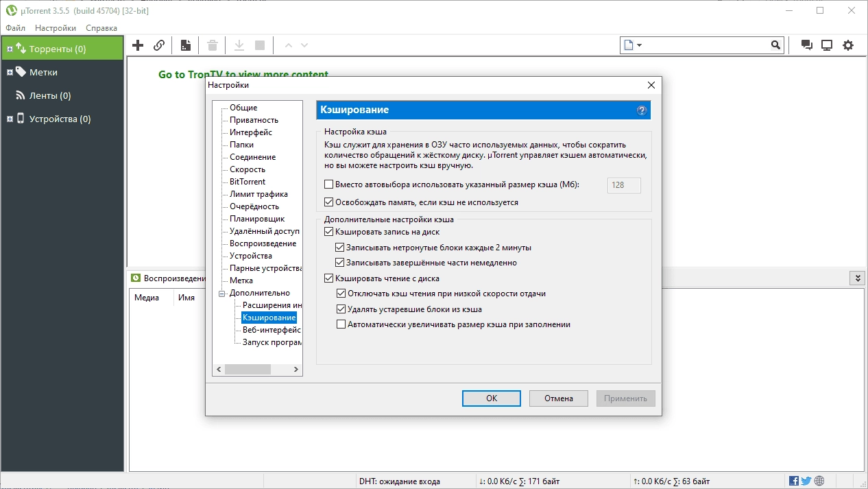The width and height of the screenshot is (868, 489).
Task: Collapse the detail pane with chevron button
Action: (856, 278)
